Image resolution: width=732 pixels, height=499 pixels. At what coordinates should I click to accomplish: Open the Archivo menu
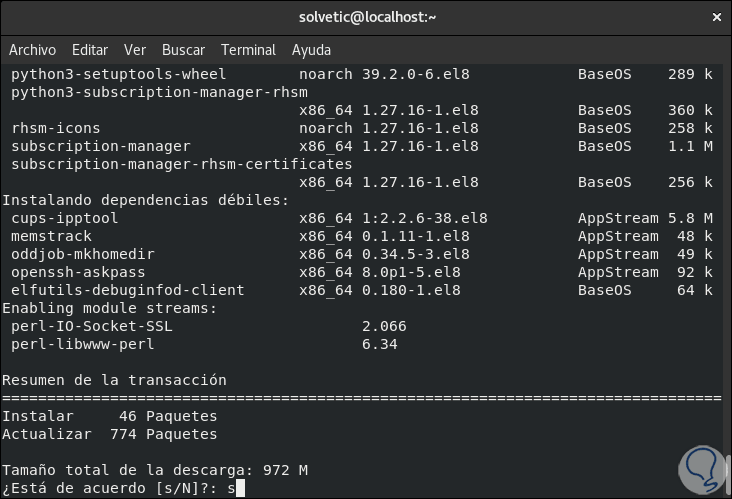[32, 50]
